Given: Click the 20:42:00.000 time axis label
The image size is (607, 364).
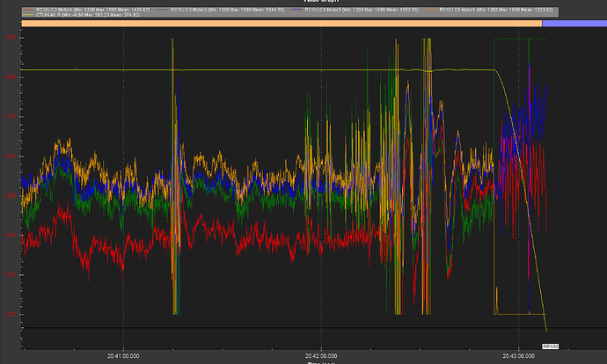Looking at the screenshot, I should pos(320,355).
